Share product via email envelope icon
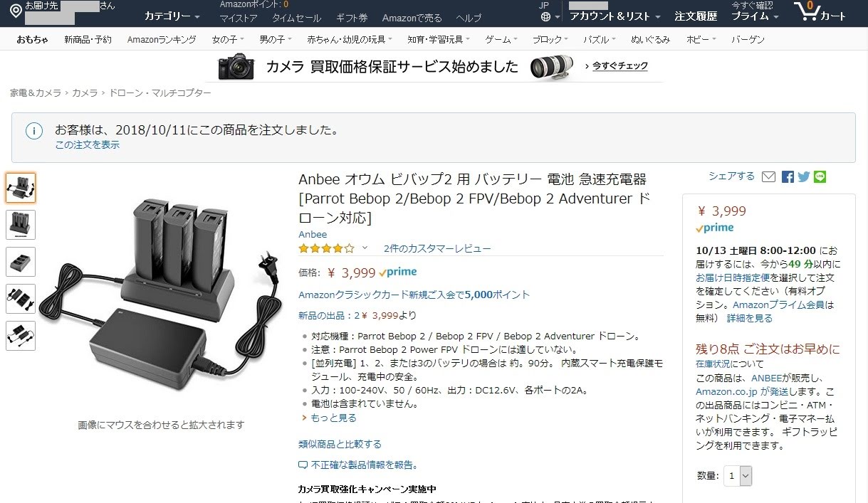 [768, 177]
